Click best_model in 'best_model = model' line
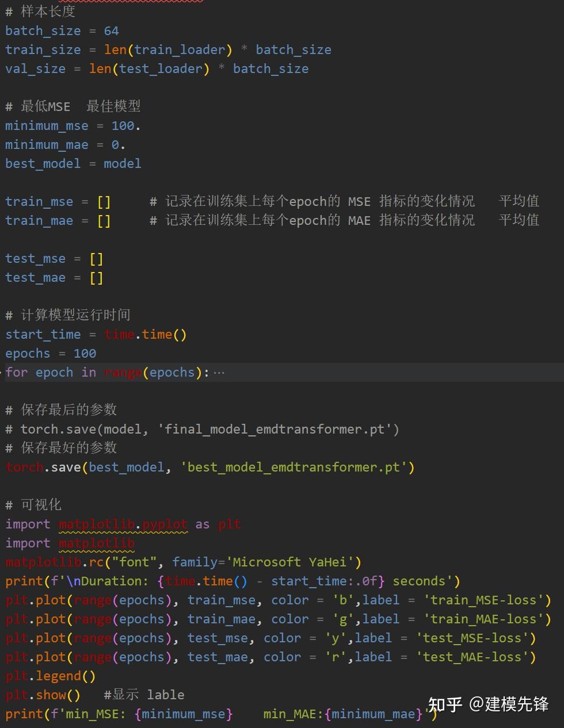 click(x=43, y=164)
